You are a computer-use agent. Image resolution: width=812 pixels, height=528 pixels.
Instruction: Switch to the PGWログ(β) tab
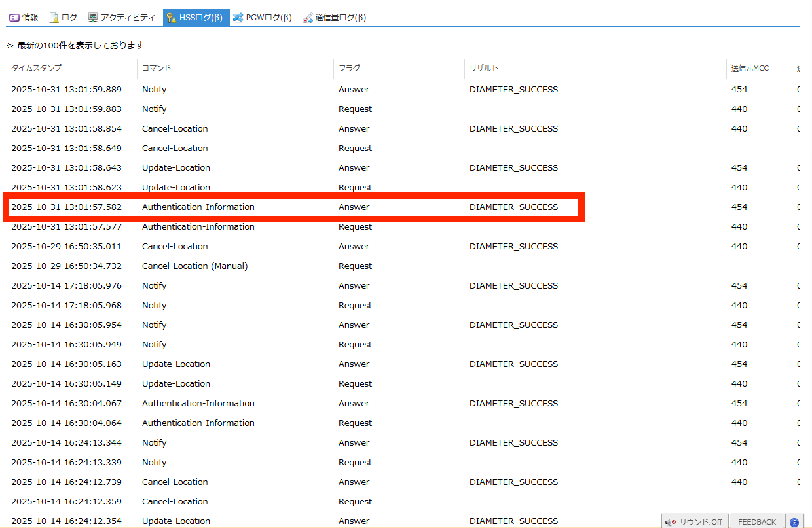(262, 18)
